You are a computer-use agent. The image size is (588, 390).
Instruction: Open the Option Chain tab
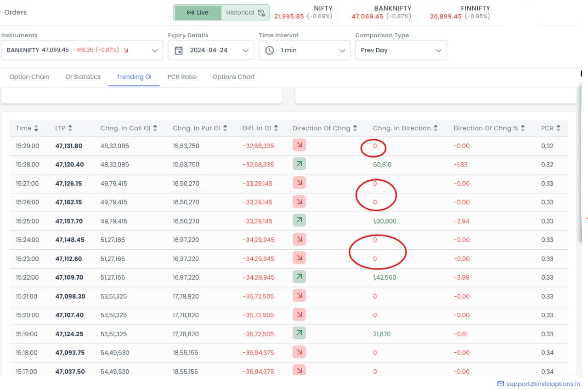(29, 77)
